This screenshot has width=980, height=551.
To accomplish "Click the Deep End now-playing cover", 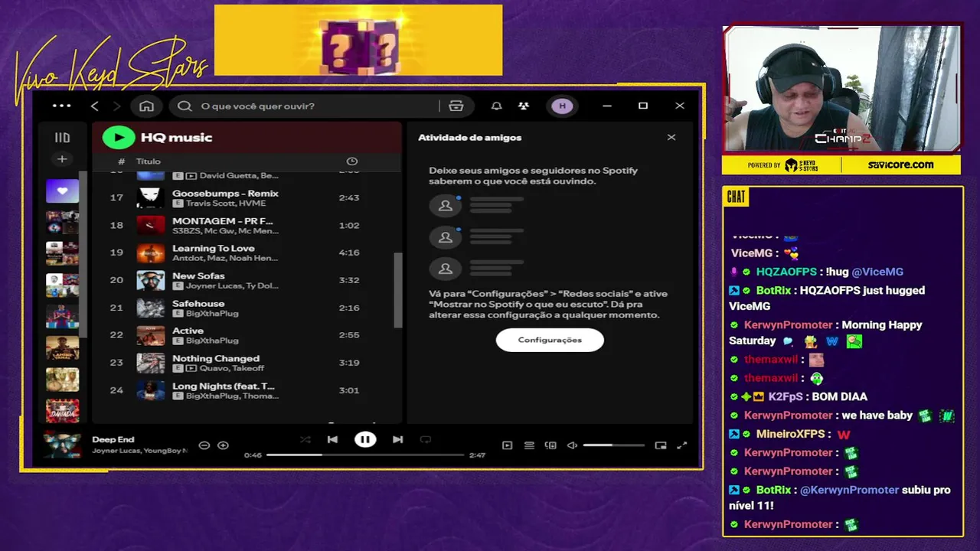I will click(x=62, y=445).
